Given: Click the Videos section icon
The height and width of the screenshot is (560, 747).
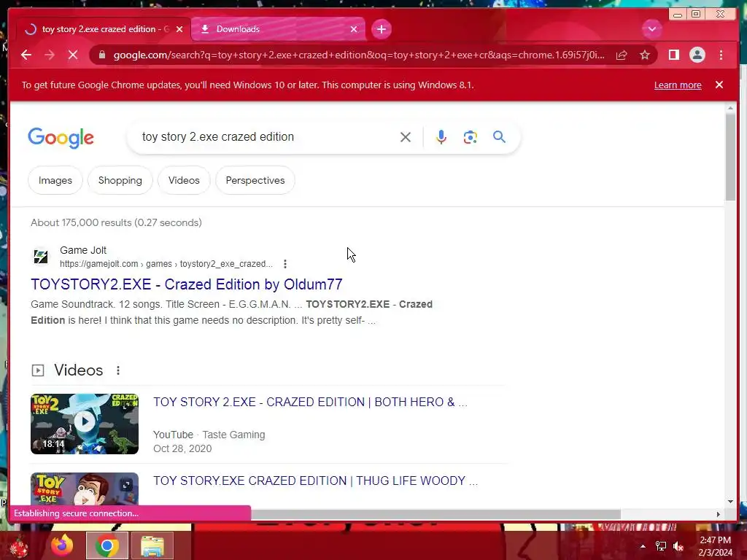Looking at the screenshot, I should (x=38, y=370).
